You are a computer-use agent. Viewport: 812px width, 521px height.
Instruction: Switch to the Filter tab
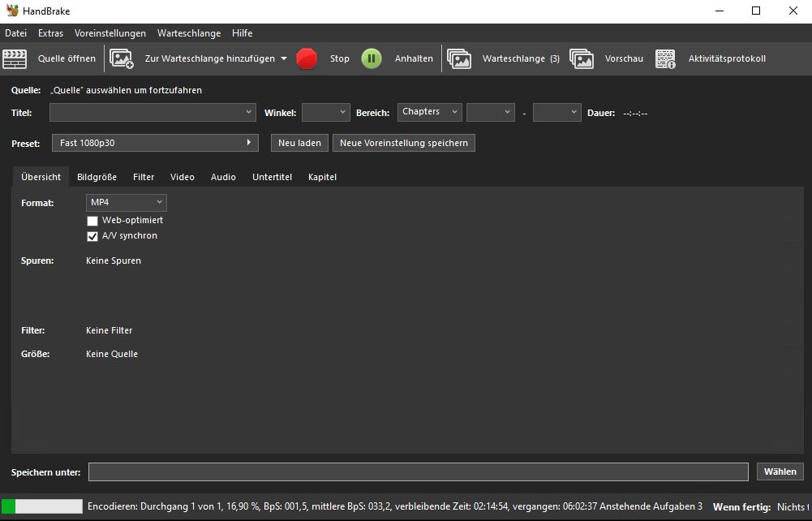click(144, 177)
